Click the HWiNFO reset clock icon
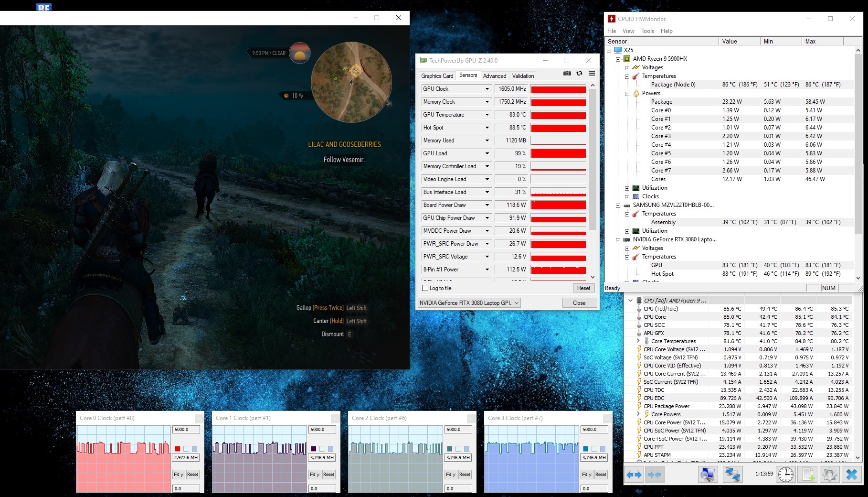 point(785,475)
